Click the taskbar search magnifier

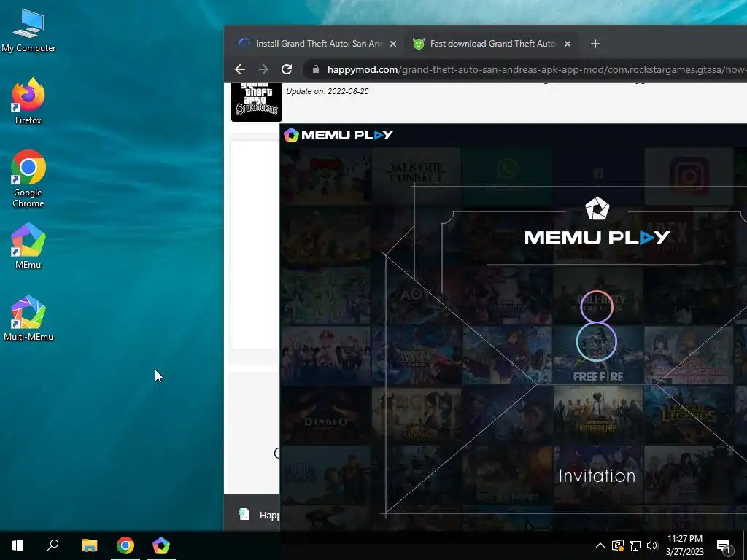[x=53, y=545]
